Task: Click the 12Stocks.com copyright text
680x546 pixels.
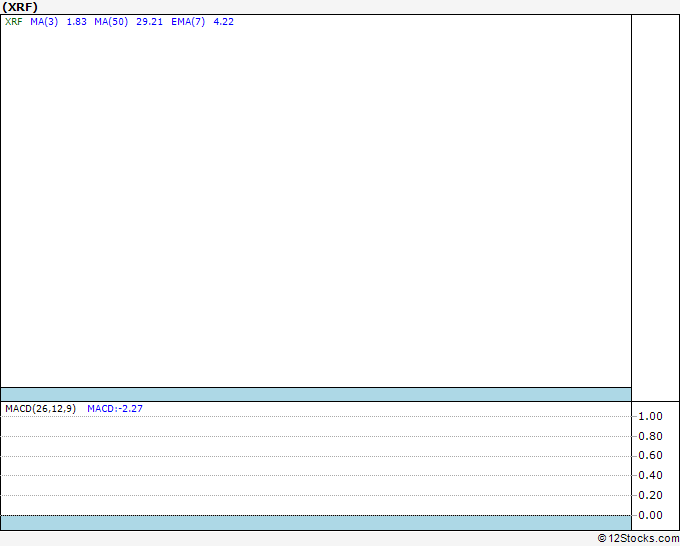Action: [638, 538]
